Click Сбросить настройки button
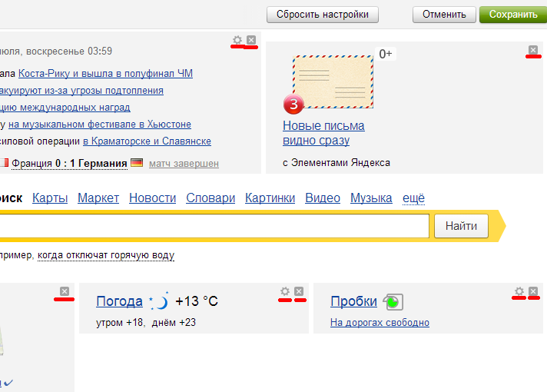The height and width of the screenshot is (392, 547). 323,14
